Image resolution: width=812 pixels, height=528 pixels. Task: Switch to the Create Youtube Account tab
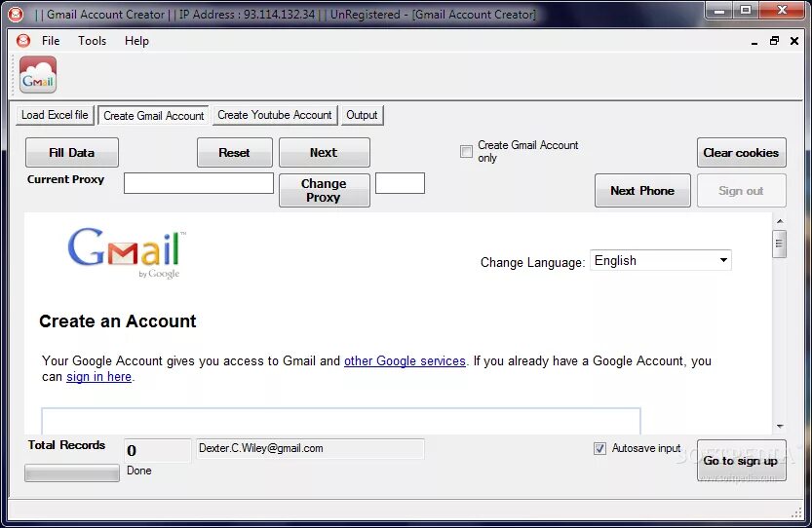pyautogui.click(x=275, y=115)
